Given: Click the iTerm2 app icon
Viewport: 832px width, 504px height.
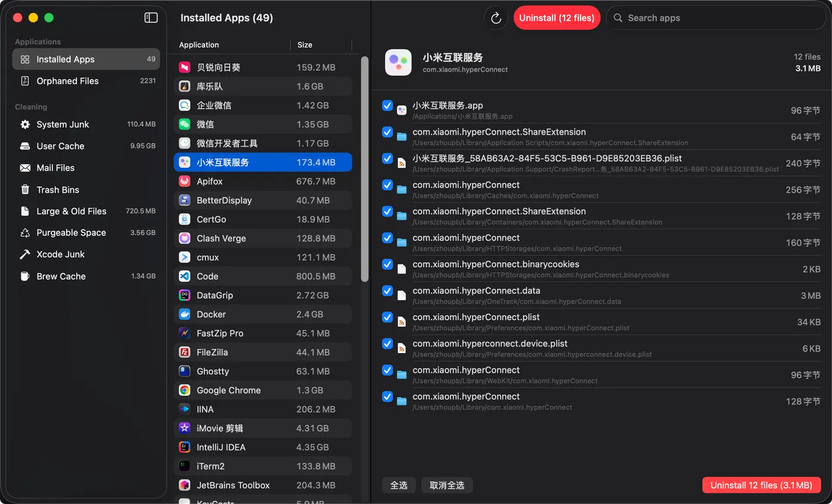Looking at the screenshot, I should click(x=185, y=467).
